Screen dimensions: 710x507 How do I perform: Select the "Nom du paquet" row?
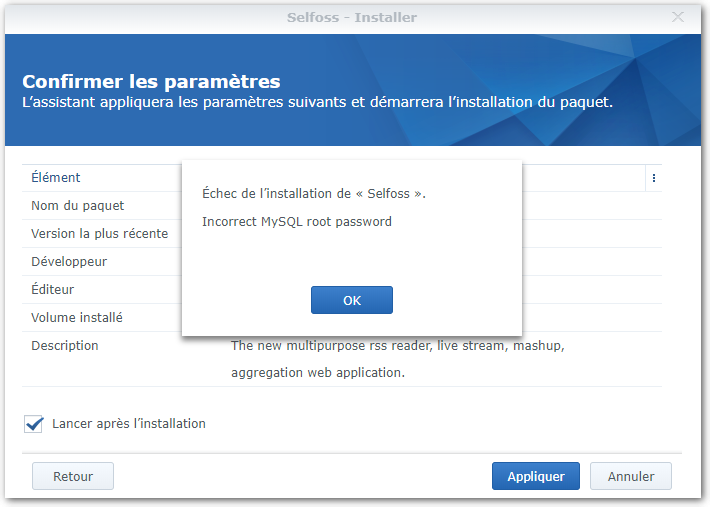78,206
